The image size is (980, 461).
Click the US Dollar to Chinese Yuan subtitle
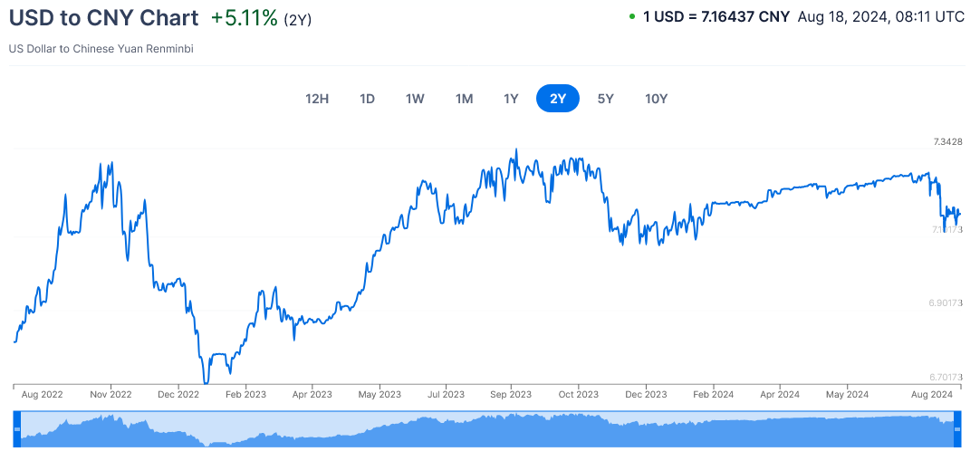pos(101,49)
